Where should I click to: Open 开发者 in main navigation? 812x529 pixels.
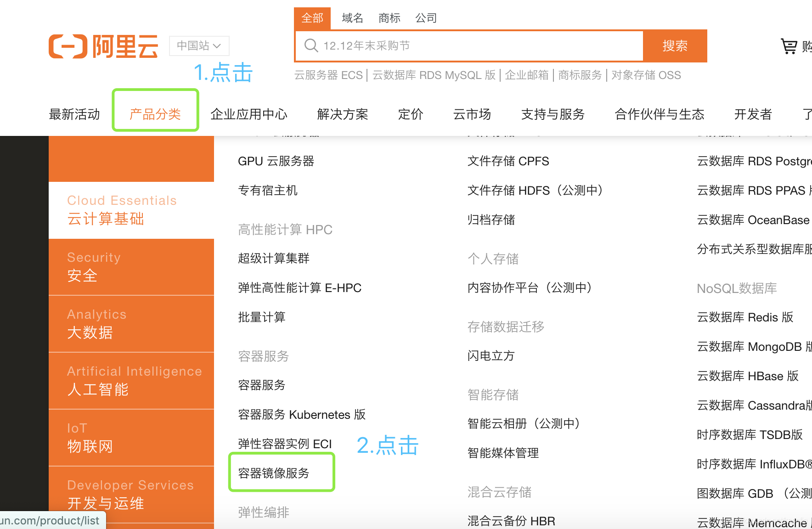(753, 114)
